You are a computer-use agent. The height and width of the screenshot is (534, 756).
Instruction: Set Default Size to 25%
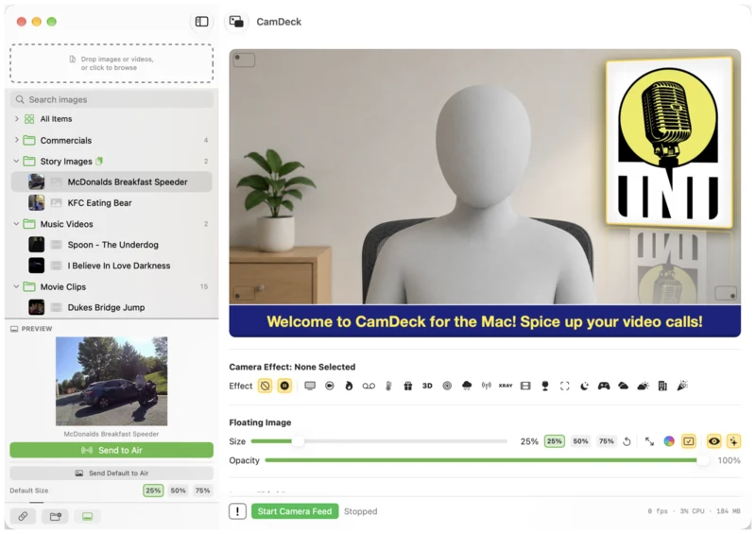point(153,491)
